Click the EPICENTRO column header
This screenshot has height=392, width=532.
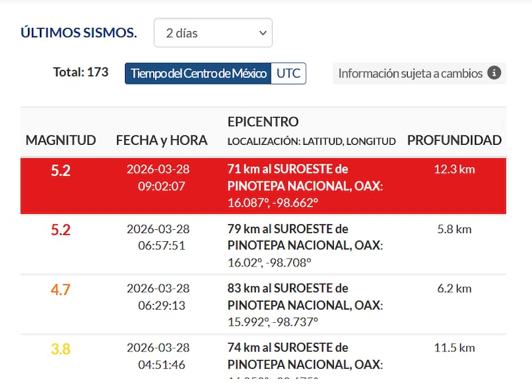coord(263,122)
